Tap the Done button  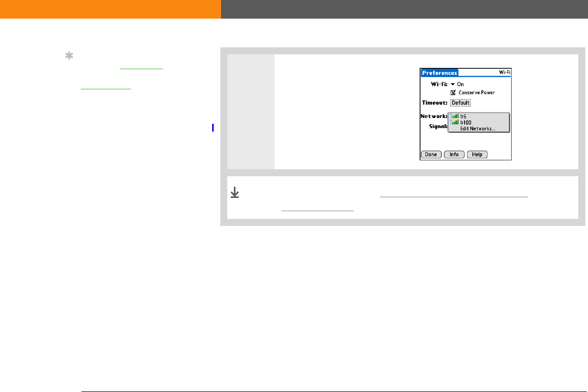(x=431, y=154)
